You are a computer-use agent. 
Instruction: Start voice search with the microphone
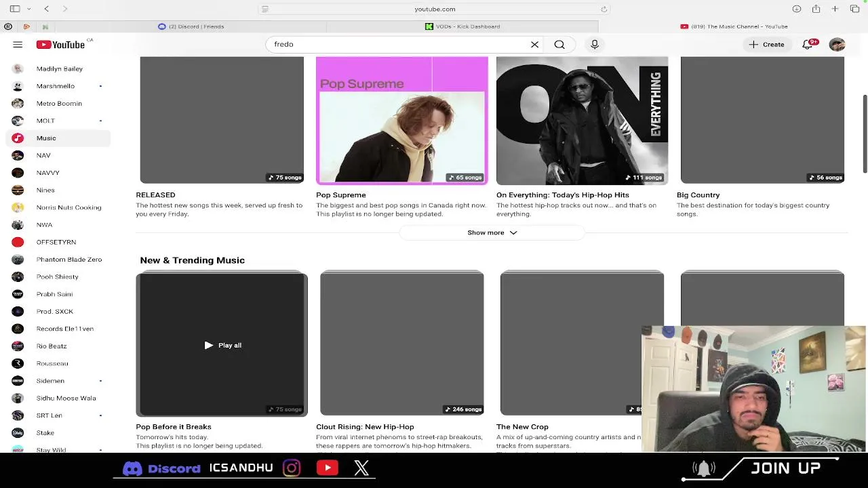[x=595, y=45]
